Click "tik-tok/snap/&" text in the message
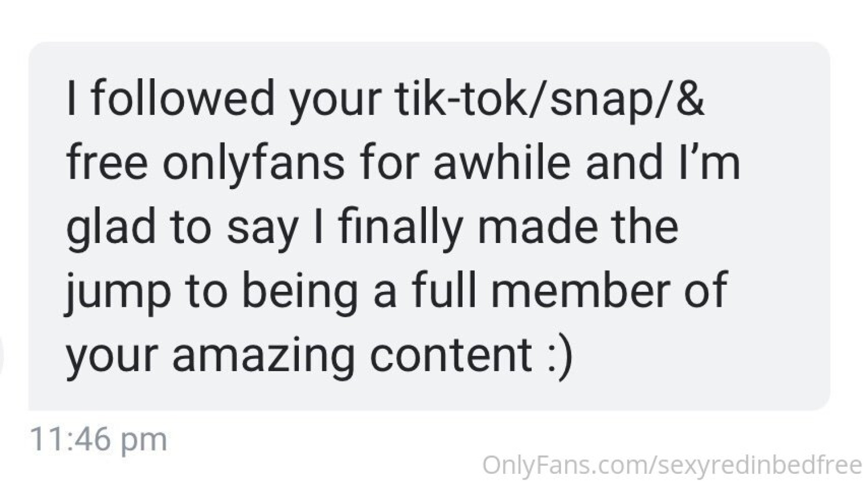This screenshot has width=868, height=486. (x=549, y=98)
